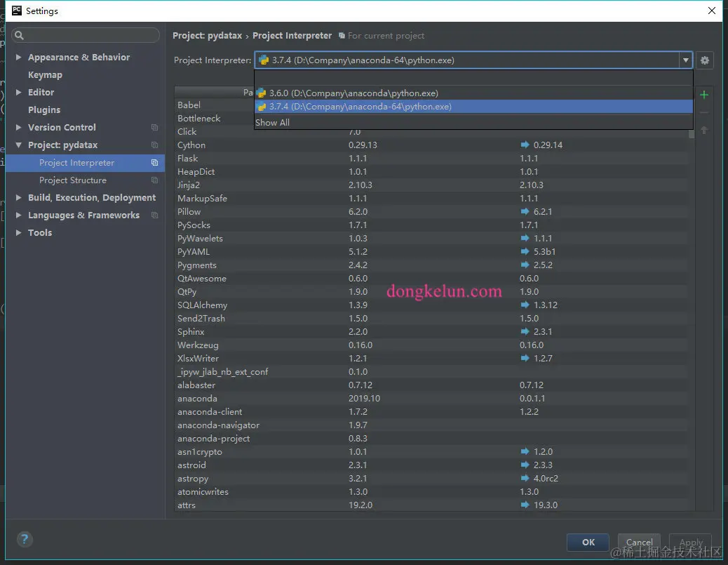Click the selected interpreter combo box text
Viewport: 728px width, 565px height.
tap(363, 60)
